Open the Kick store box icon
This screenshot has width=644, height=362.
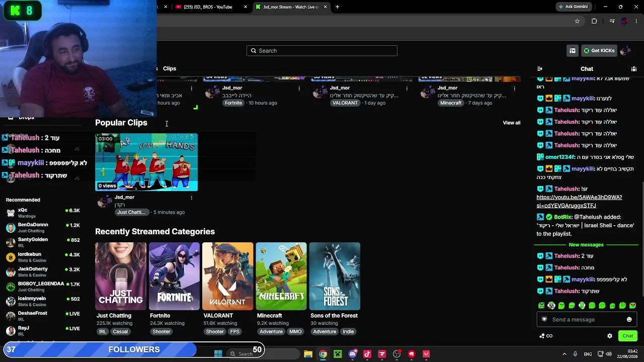click(x=573, y=51)
